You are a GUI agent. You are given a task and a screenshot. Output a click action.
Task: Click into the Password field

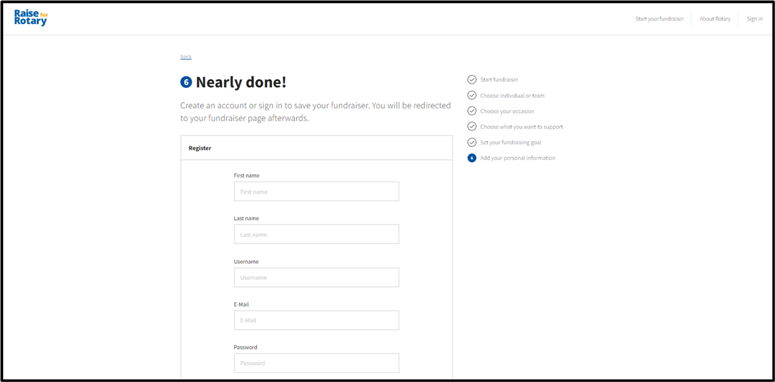(316, 363)
